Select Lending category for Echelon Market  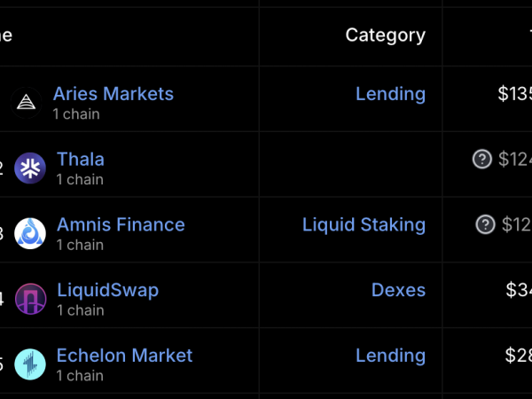click(390, 356)
